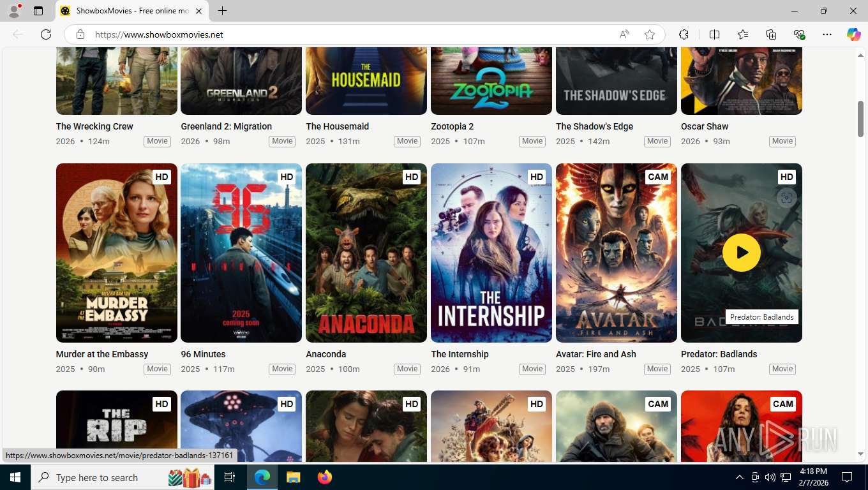Launch Firefox from the taskbar
This screenshot has height=490, width=868.
tap(325, 477)
